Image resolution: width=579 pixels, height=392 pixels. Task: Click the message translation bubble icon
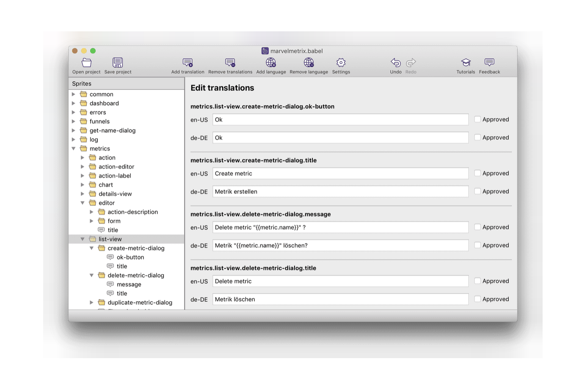(x=110, y=284)
